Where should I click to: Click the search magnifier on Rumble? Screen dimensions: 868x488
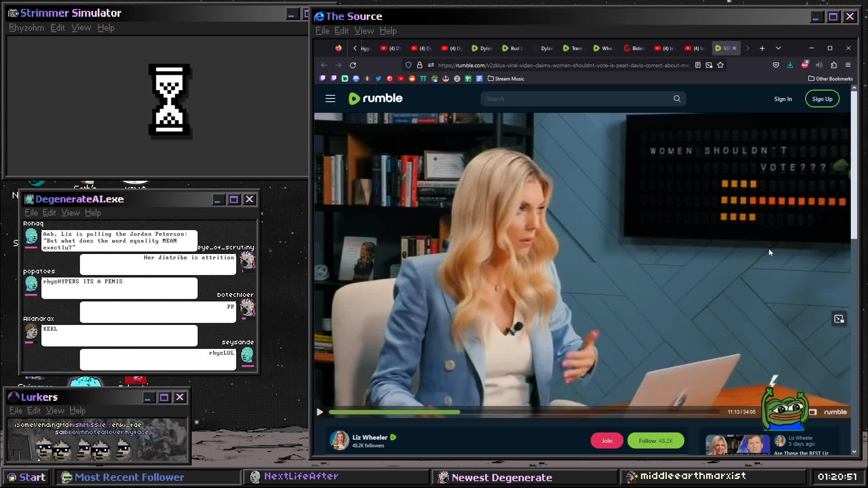point(677,99)
